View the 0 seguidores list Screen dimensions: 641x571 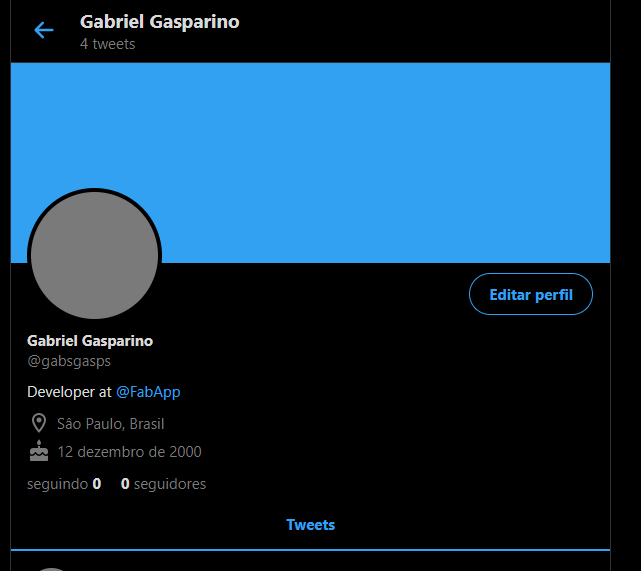(164, 484)
